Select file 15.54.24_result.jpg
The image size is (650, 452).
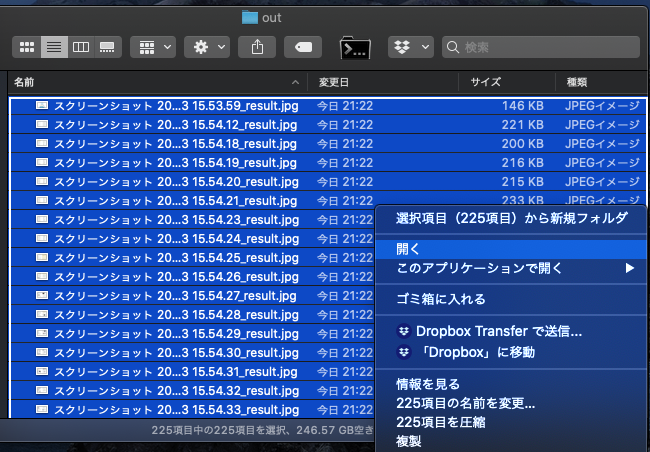point(176,239)
